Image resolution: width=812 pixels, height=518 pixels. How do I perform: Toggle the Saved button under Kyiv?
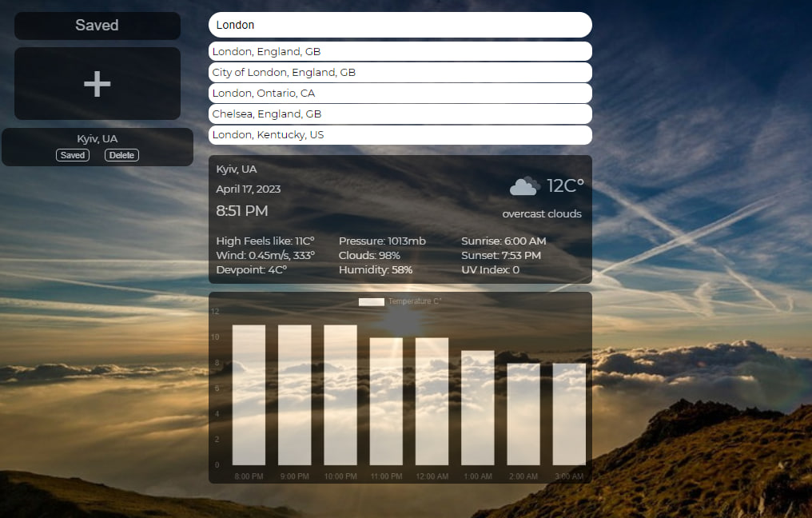73,155
